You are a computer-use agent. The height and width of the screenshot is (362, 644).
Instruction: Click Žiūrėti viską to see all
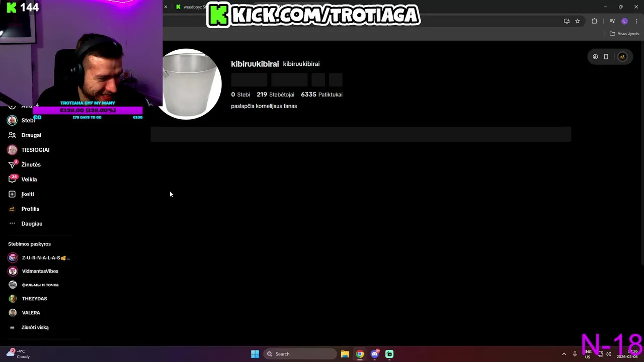click(x=29, y=327)
